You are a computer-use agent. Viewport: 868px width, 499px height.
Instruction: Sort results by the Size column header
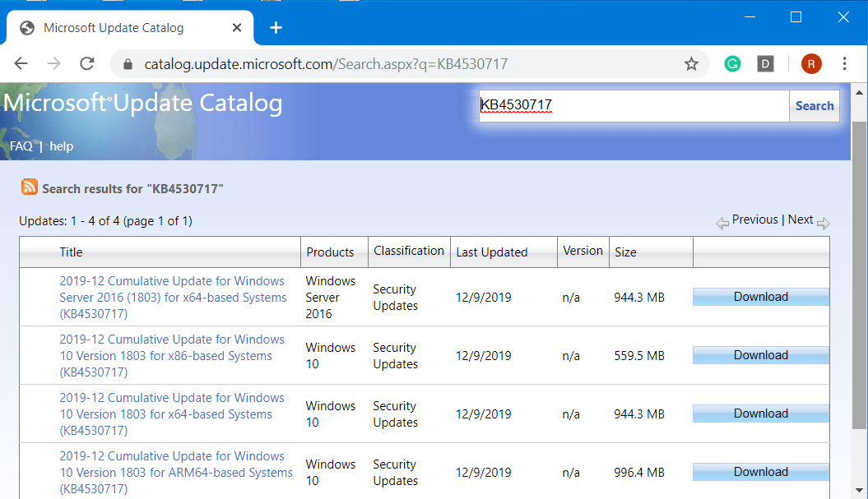point(625,252)
